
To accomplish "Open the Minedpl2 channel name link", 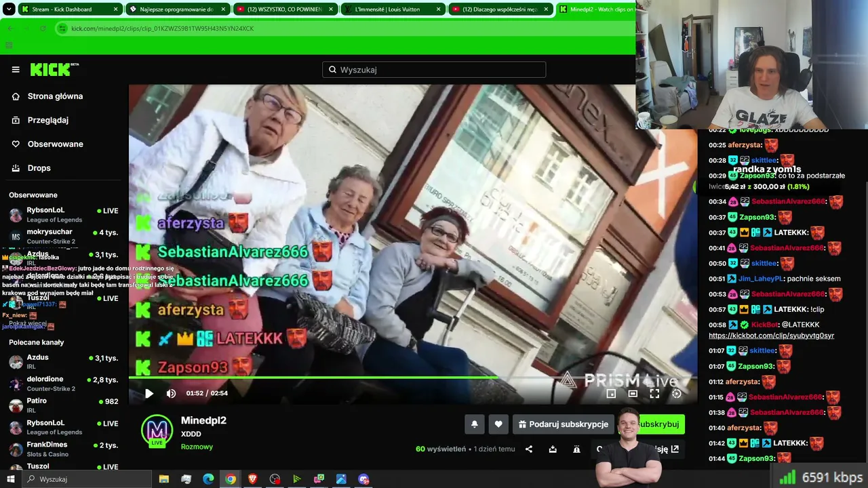I will (x=203, y=420).
